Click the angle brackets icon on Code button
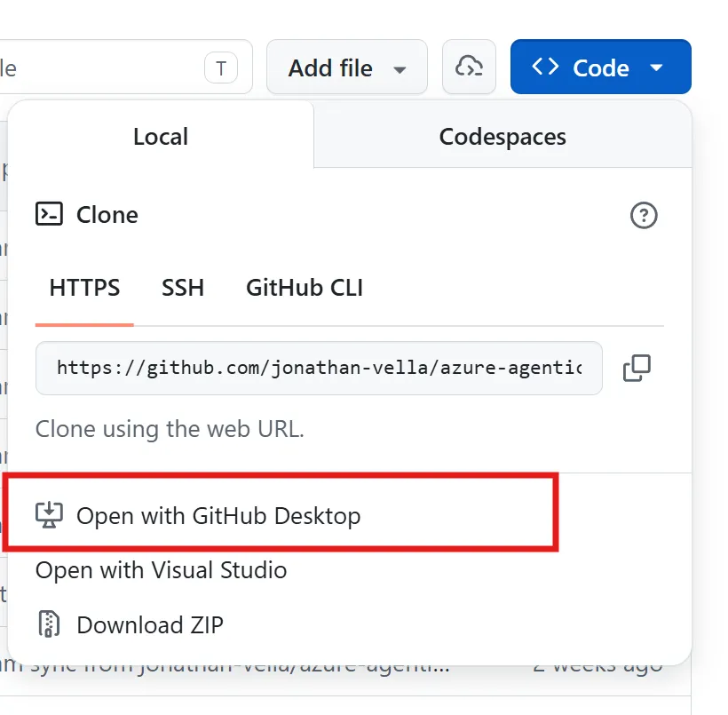 click(544, 67)
